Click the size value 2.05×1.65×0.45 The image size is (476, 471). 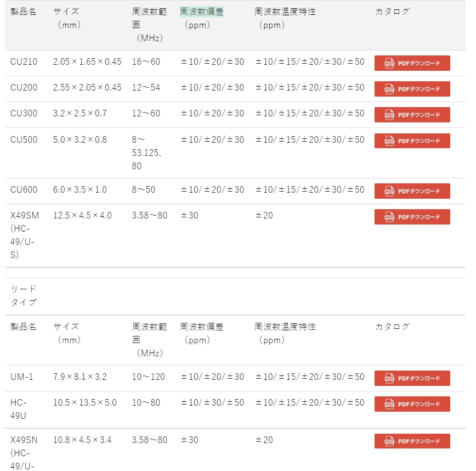[x=87, y=61]
